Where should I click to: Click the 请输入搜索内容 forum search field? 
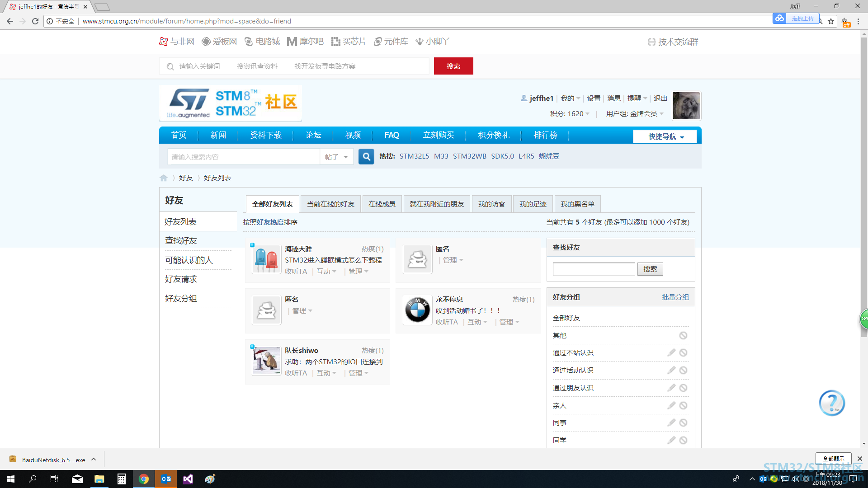click(x=244, y=157)
